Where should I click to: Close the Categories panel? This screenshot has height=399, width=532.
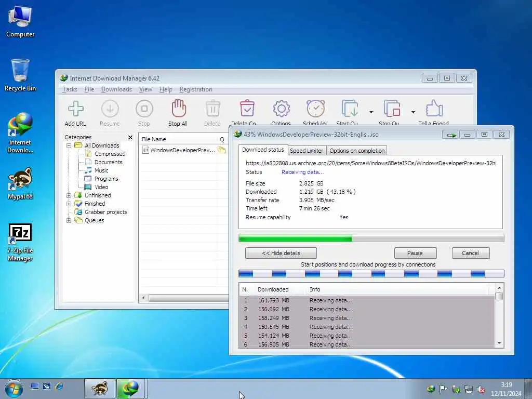pyautogui.click(x=130, y=137)
